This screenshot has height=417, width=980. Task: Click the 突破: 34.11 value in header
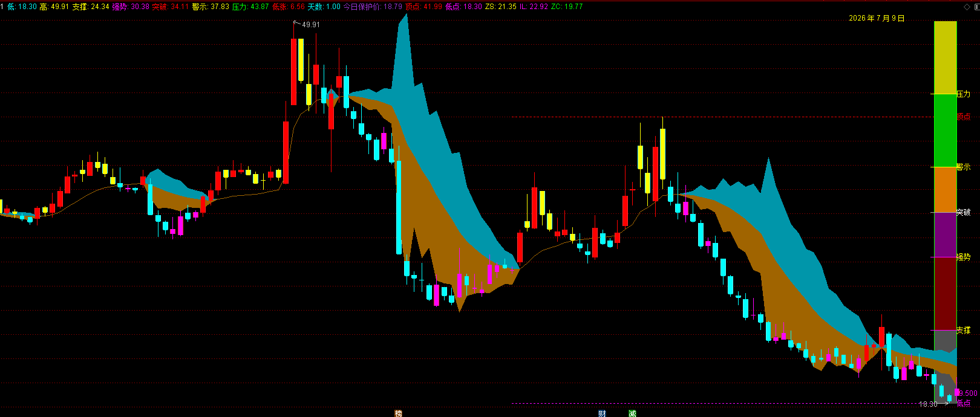(170, 7)
